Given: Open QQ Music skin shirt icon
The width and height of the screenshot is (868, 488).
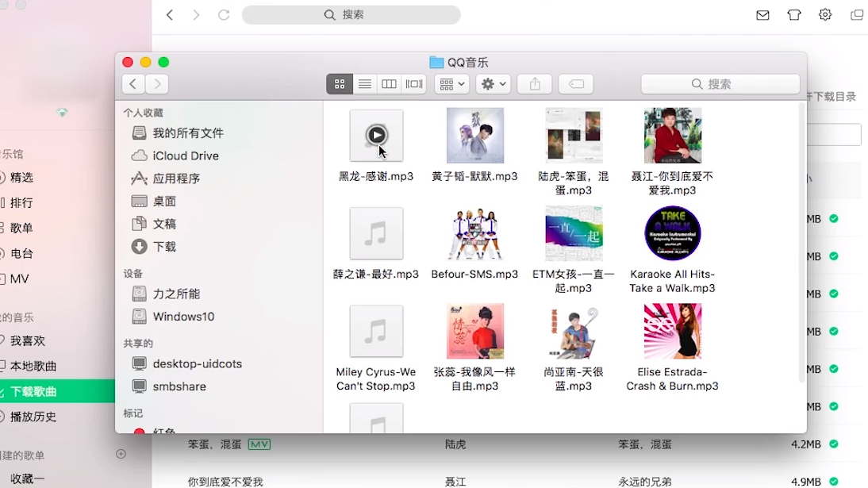Looking at the screenshot, I should pos(794,15).
